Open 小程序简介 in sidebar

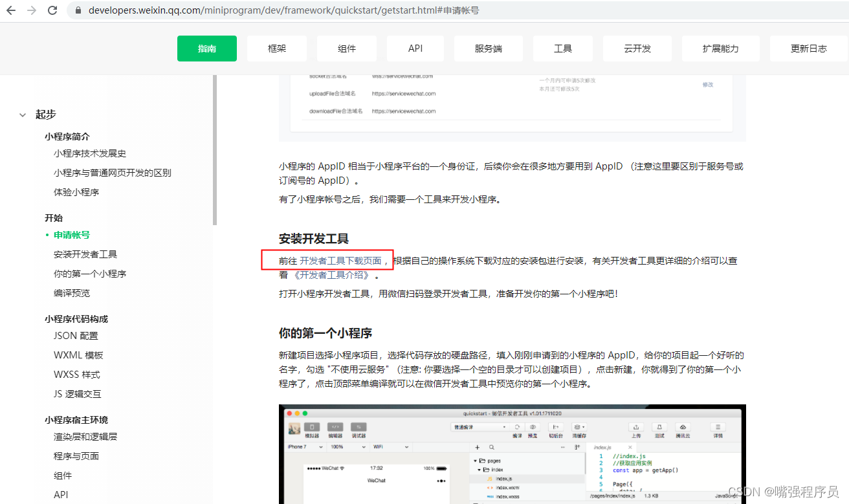click(x=67, y=137)
